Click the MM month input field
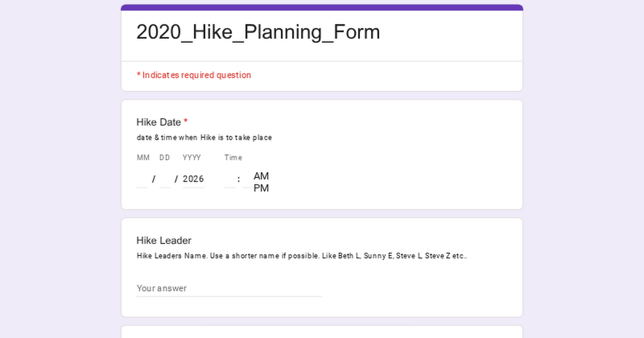Viewport: 644px width, 338px height. point(142,179)
